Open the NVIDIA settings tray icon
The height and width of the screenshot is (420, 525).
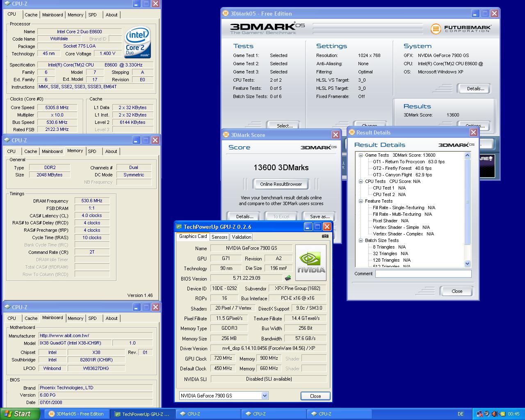coord(502,414)
